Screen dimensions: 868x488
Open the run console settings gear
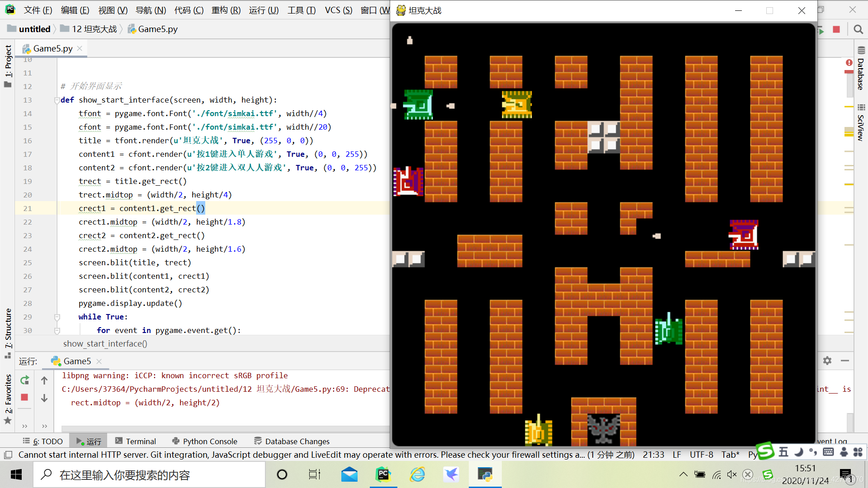[827, 361]
